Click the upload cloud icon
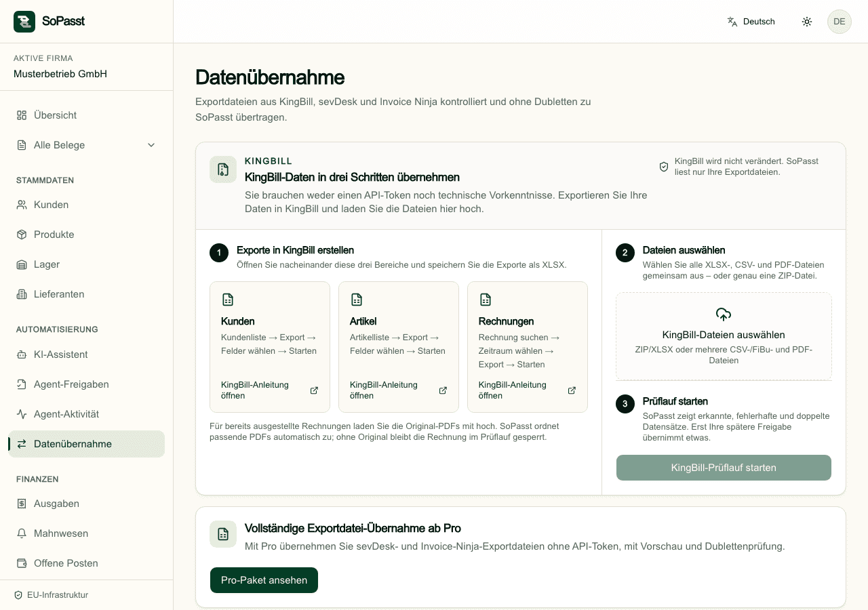Image resolution: width=868 pixels, height=610 pixels. coord(724,314)
